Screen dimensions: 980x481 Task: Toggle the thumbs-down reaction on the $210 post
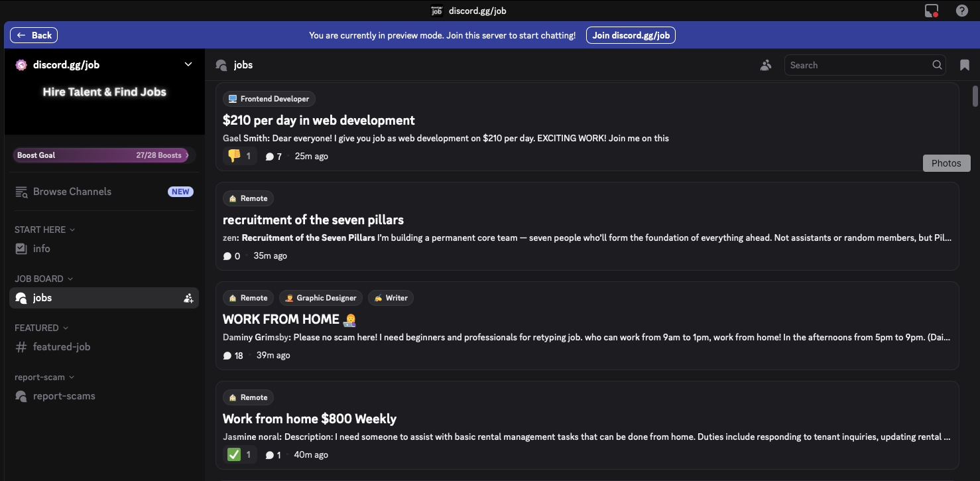coord(239,155)
